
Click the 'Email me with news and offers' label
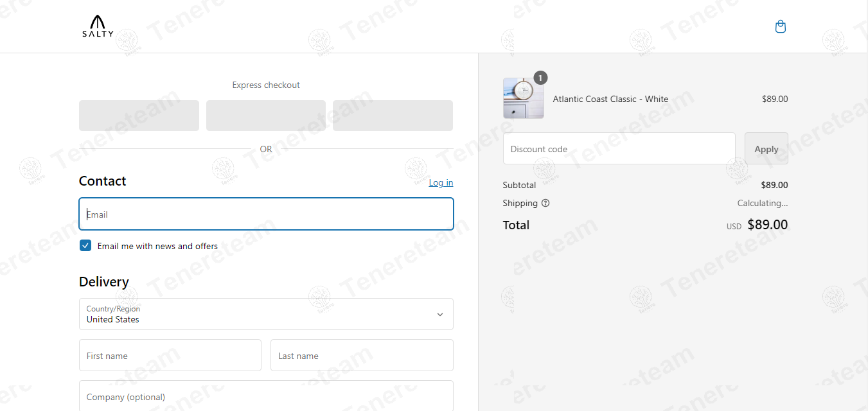[157, 246]
